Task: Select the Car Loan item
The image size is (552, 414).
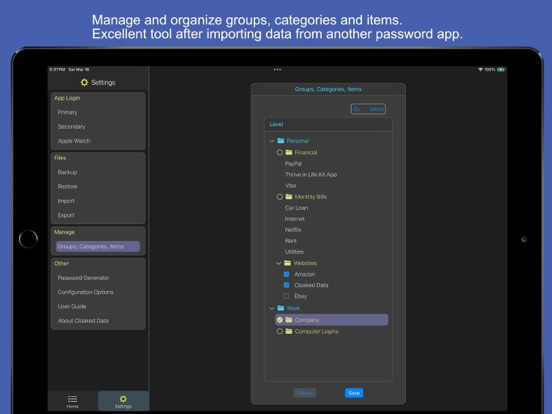Action: [296, 208]
